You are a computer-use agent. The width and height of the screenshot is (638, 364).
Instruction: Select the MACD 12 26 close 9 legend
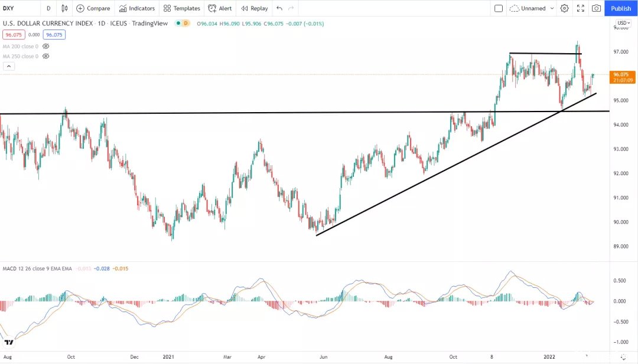37,268
